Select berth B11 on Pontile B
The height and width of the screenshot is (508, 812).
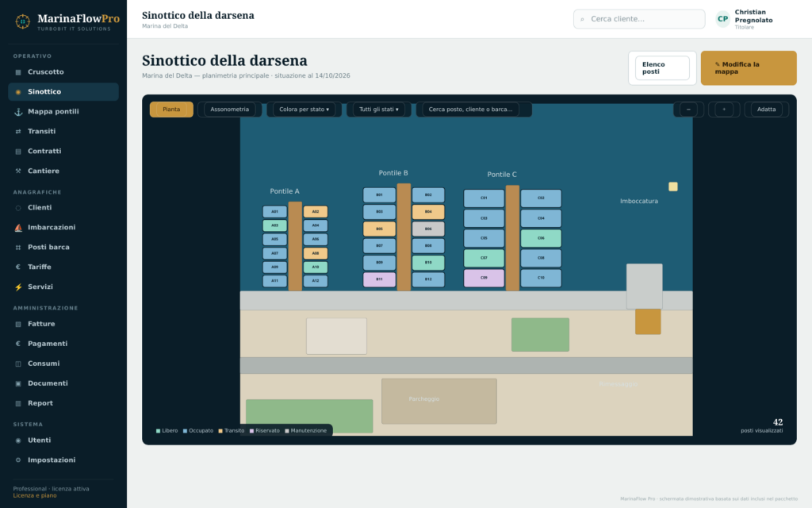(379, 279)
